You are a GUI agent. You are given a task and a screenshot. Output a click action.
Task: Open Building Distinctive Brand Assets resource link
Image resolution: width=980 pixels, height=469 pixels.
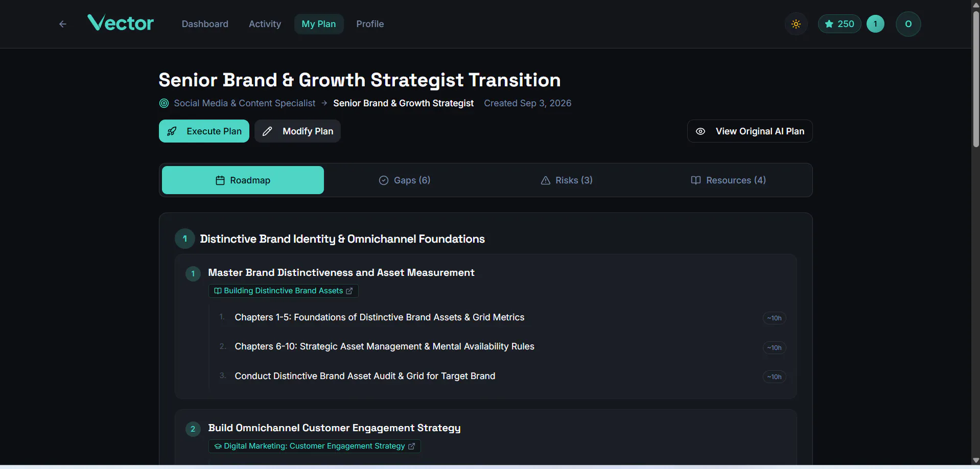coord(283,291)
